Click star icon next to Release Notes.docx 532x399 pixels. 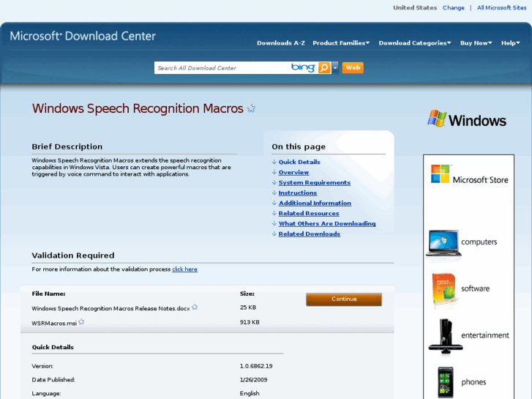pyautogui.click(x=195, y=307)
